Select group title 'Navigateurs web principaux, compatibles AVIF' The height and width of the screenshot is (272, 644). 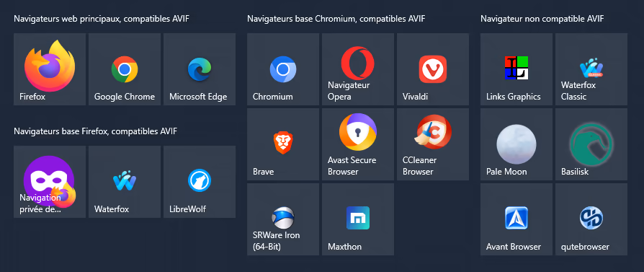point(102,19)
